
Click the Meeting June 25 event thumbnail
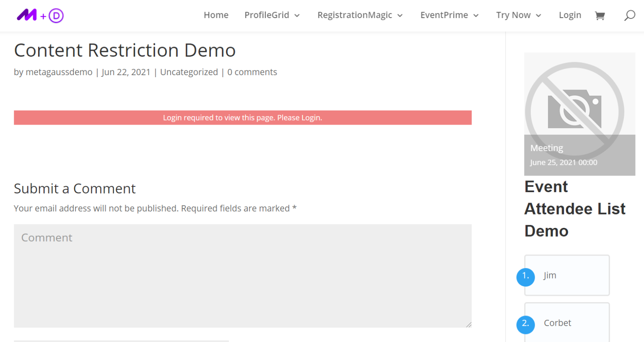(x=579, y=155)
